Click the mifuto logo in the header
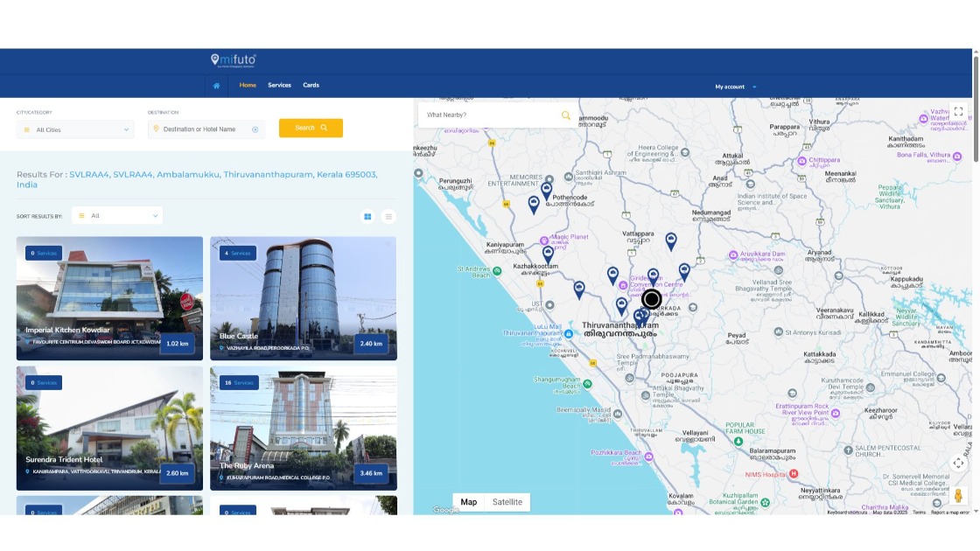Image resolution: width=980 pixels, height=551 pixels. 234,60
